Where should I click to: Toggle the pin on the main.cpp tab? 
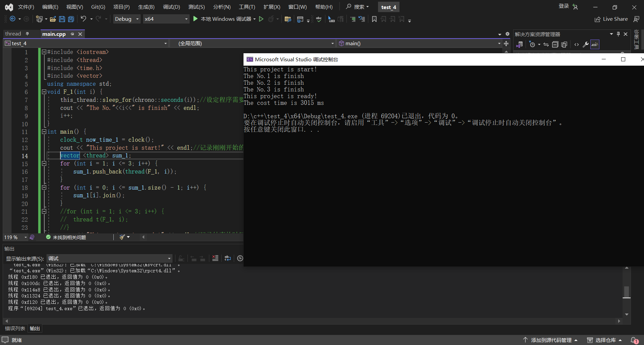(72, 34)
